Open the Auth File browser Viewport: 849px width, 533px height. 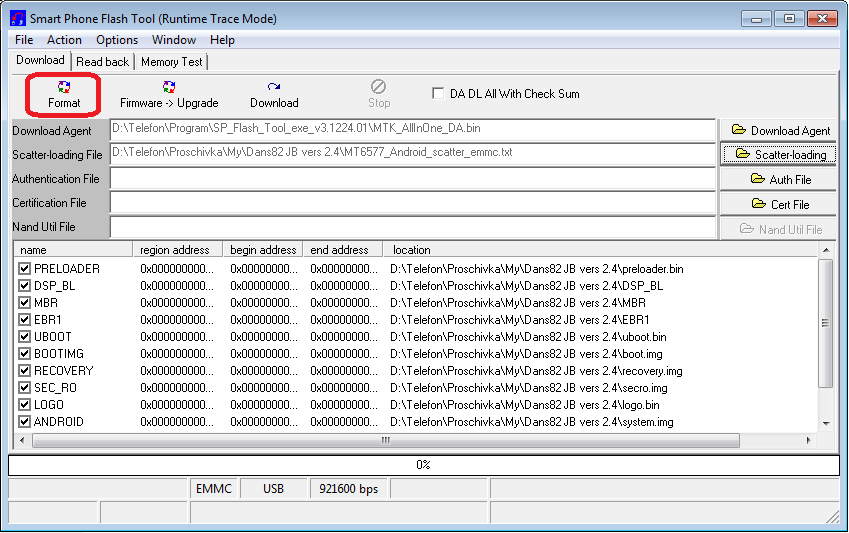pyautogui.click(x=778, y=179)
